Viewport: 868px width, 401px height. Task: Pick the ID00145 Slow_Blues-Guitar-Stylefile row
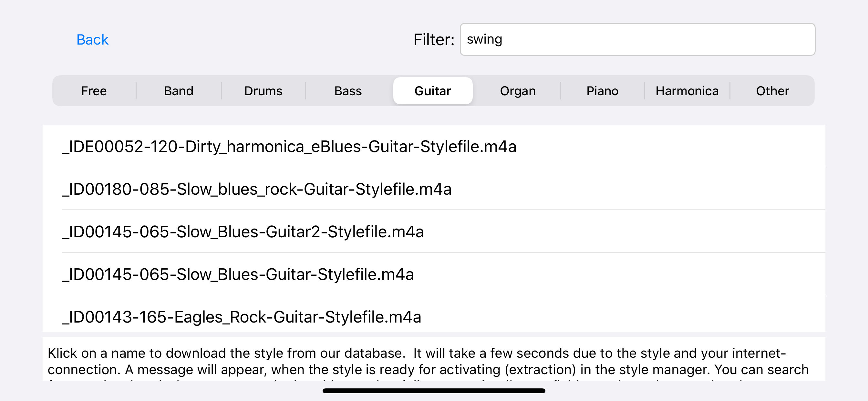coord(238,274)
